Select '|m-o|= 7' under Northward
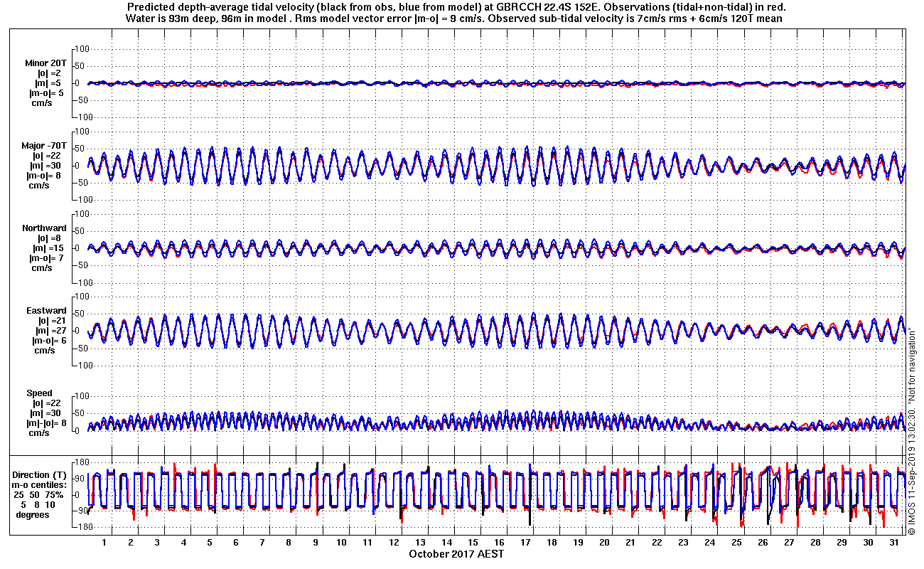This screenshot has height=569, width=924. click(46, 258)
